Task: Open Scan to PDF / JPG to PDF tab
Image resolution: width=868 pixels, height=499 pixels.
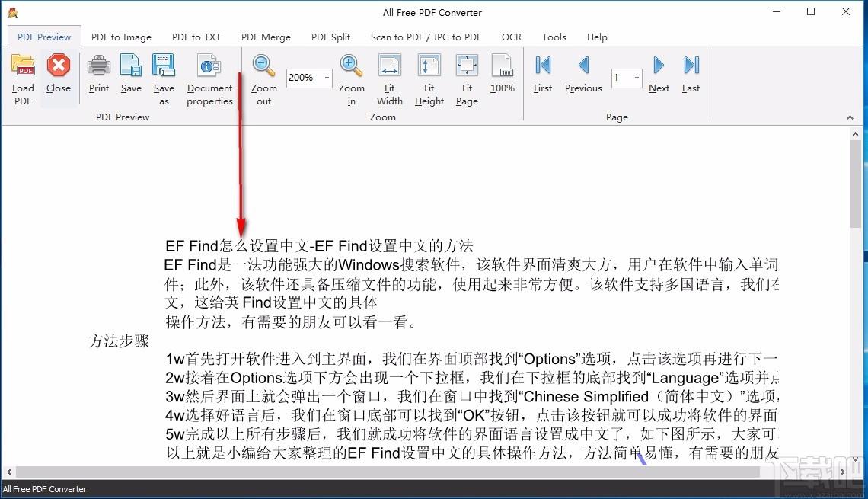Action: coord(426,37)
